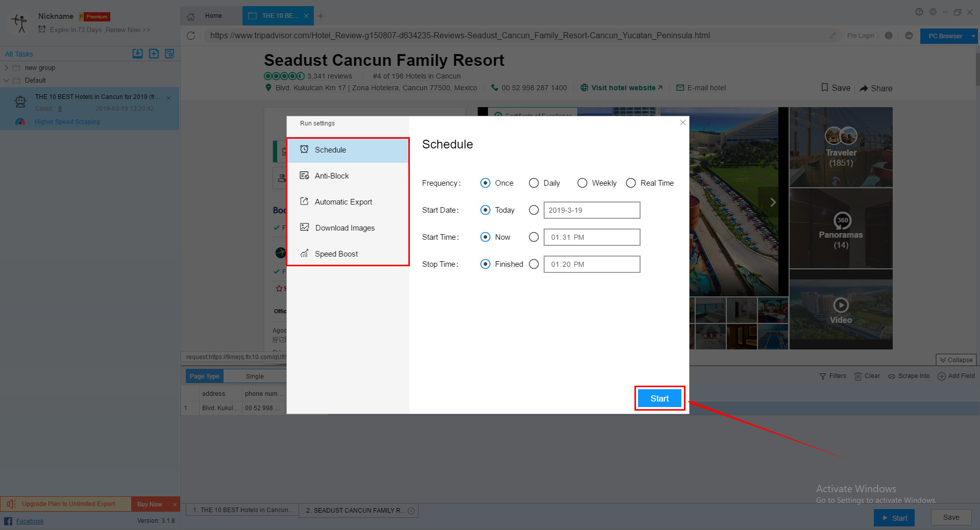This screenshot has width=980, height=530.
Task: Select Finished as the stop time
Action: click(485, 264)
